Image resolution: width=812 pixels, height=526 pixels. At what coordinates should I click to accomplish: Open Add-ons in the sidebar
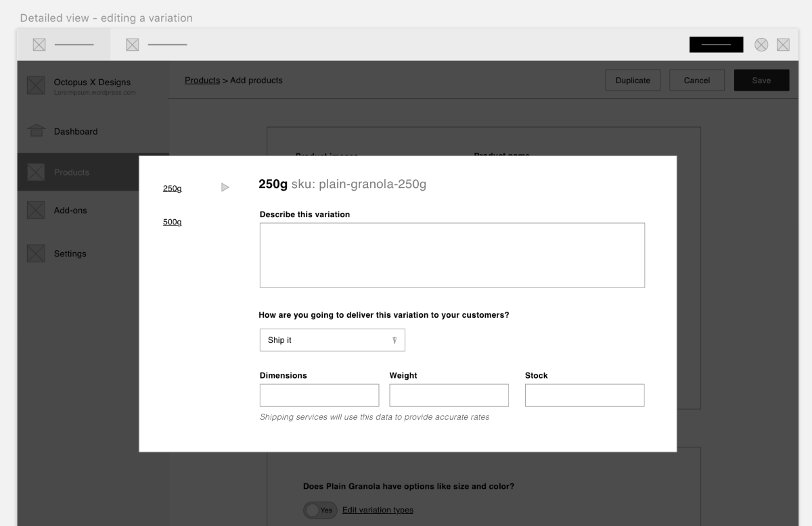[x=70, y=210]
